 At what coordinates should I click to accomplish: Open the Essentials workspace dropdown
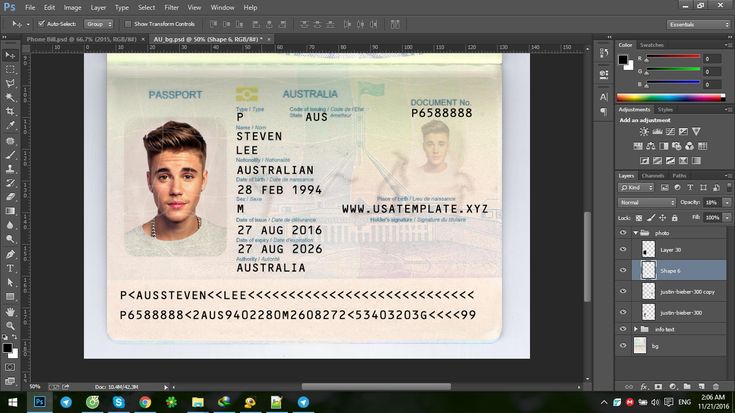click(698, 24)
